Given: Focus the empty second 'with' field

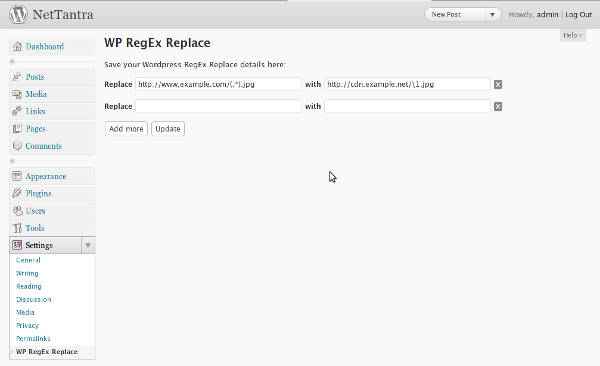Looking at the screenshot, I should (407, 106).
